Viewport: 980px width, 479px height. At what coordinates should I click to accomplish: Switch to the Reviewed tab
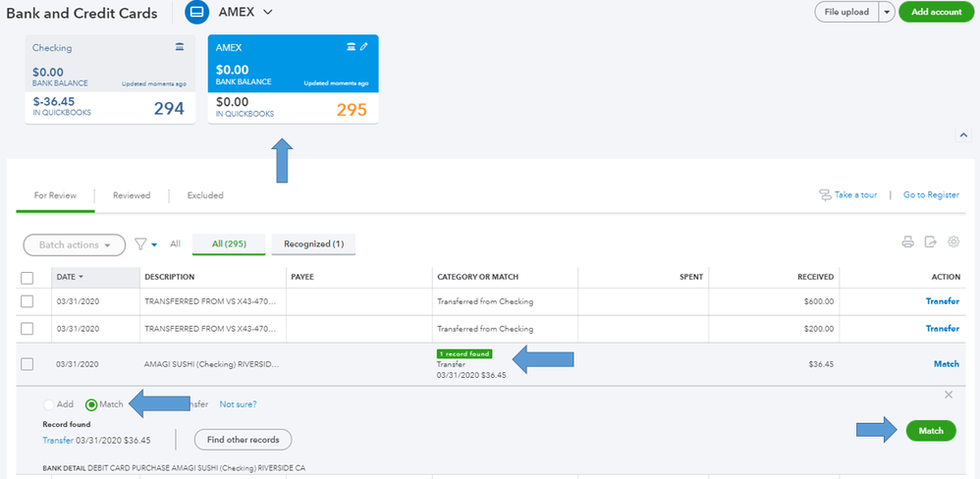pyautogui.click(x=132, y=195)
